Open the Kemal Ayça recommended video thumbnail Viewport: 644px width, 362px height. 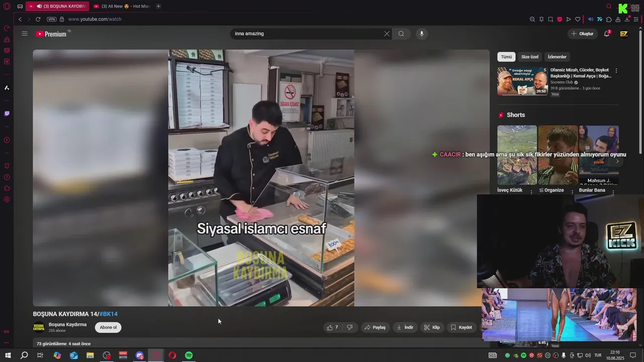point(522,81)
